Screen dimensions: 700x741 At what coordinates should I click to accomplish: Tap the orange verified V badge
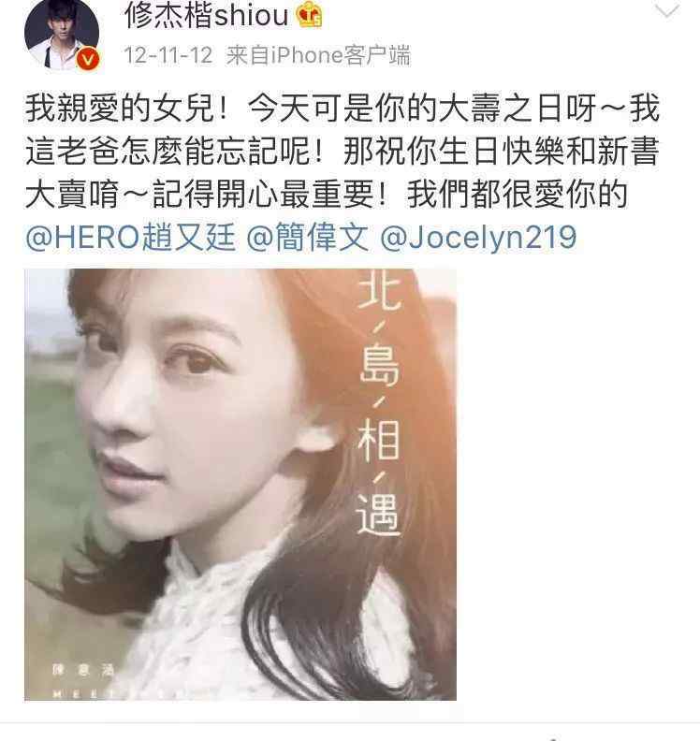tap(88, 60)
